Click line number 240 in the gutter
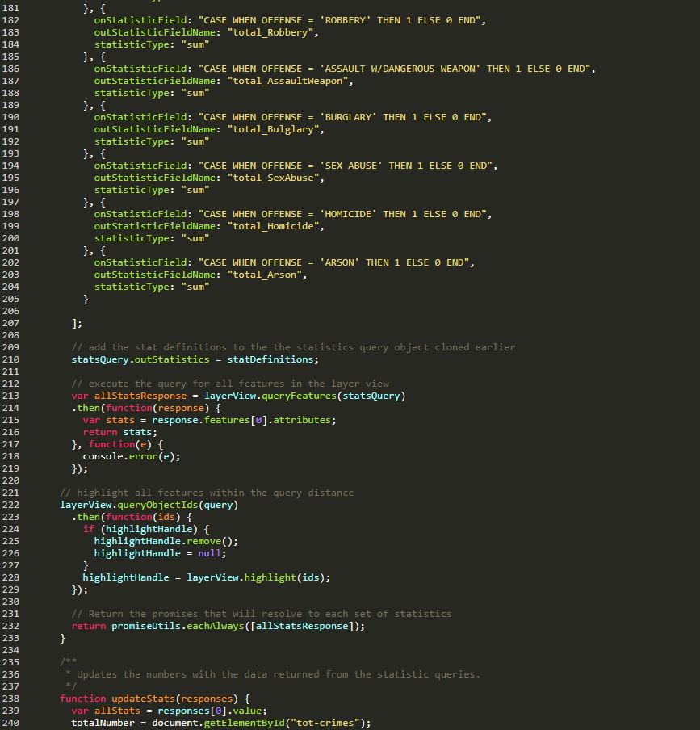This screenshot has width=700, height=730. (11, 723)
